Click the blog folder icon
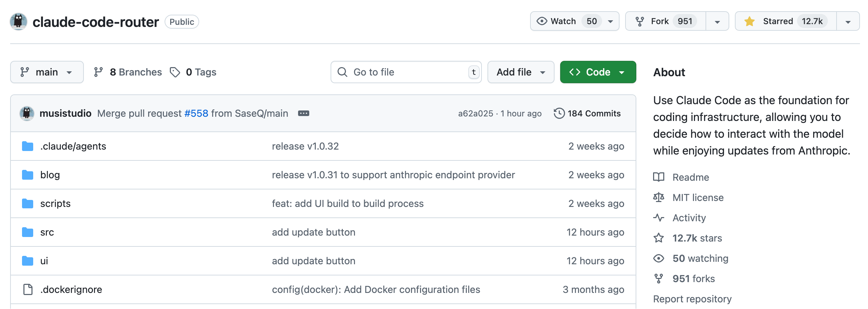This screenshot has width=868, height=309. tap(28, 175)
